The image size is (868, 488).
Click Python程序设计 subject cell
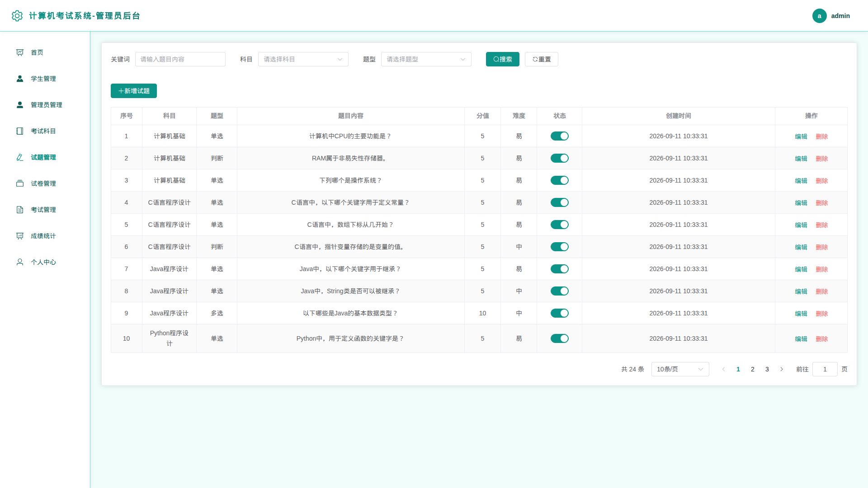pos(169,338)
